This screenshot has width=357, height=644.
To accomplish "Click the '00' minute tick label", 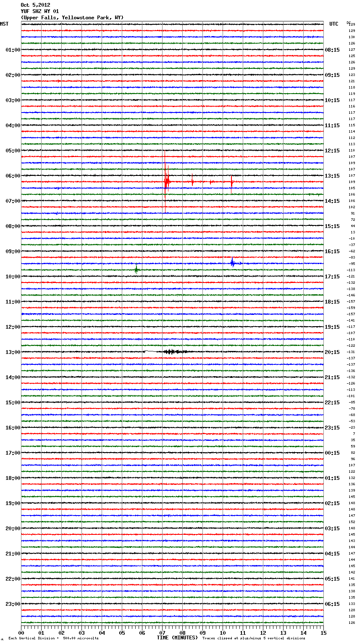I will (21, 633).
